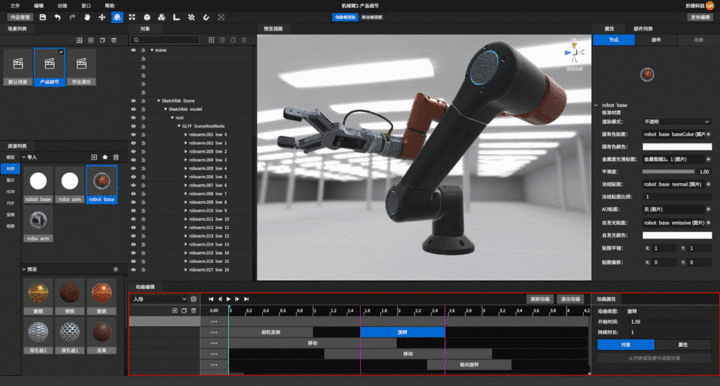720x386 pixels.
Task: Expand the roboarm.002 low 1 node
Action: [186, 143]
